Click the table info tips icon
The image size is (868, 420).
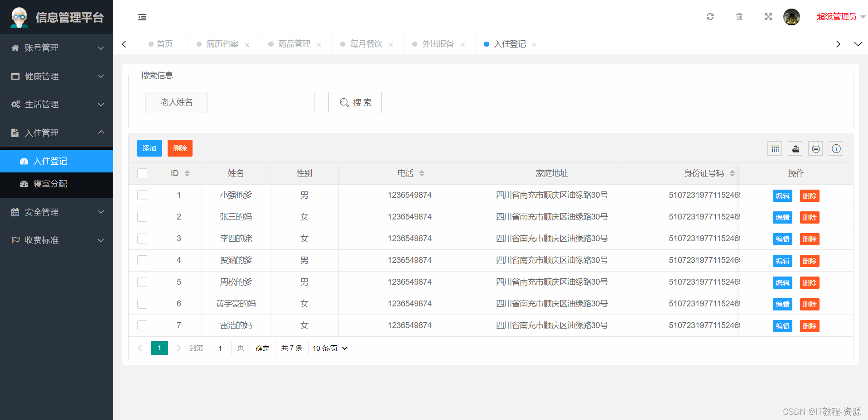[836, 148]
